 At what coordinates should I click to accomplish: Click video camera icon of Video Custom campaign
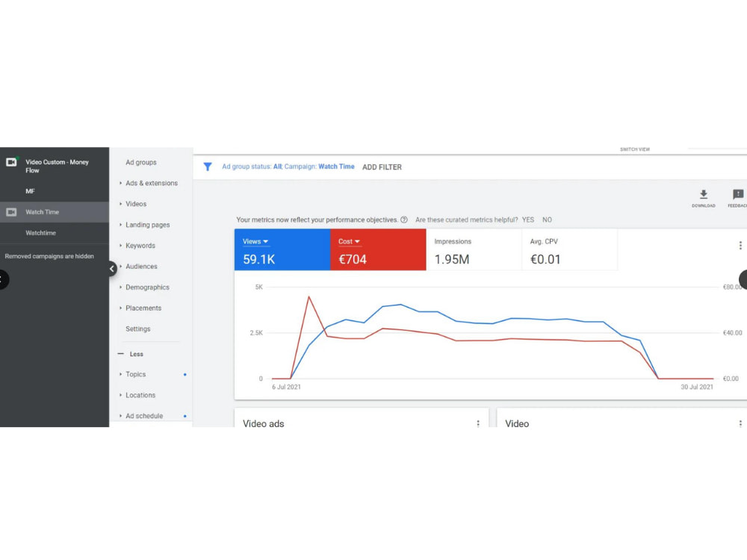click(x=11, y=162)
